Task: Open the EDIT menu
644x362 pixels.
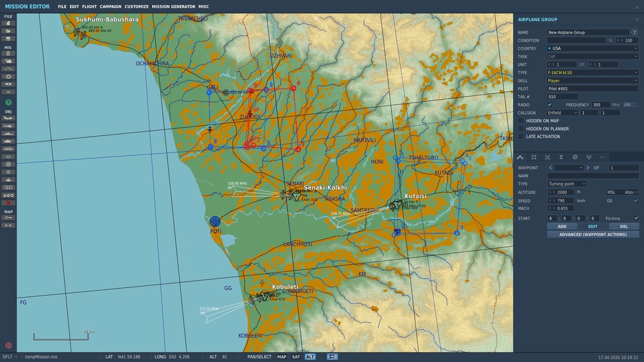Action: [x=74, y=6]
